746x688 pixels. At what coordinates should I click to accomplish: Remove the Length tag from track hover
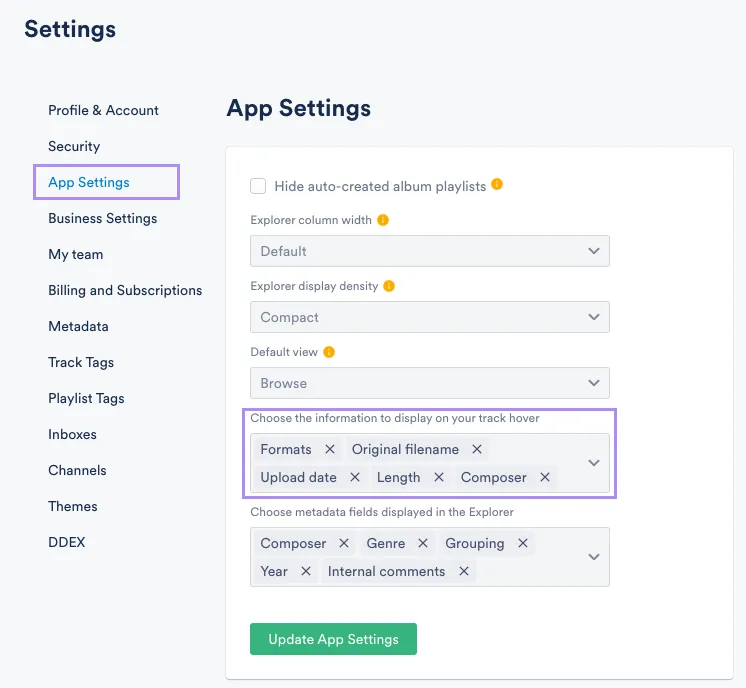click(439, 478)
